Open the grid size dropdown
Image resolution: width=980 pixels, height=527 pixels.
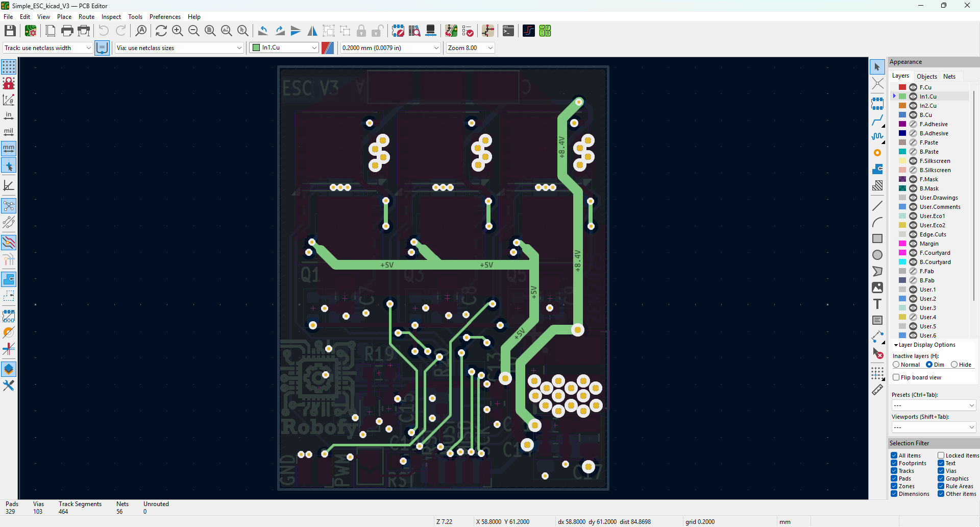(x=390, y=48)
